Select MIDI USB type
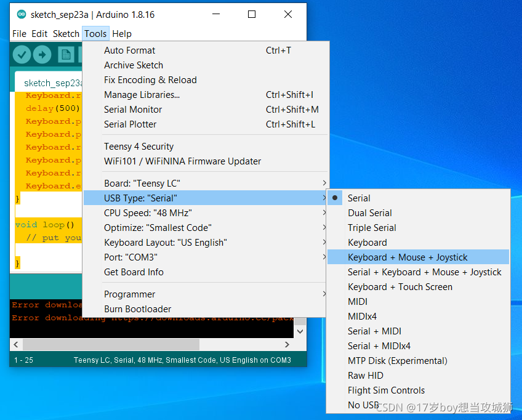 click(x=418, y=301)
